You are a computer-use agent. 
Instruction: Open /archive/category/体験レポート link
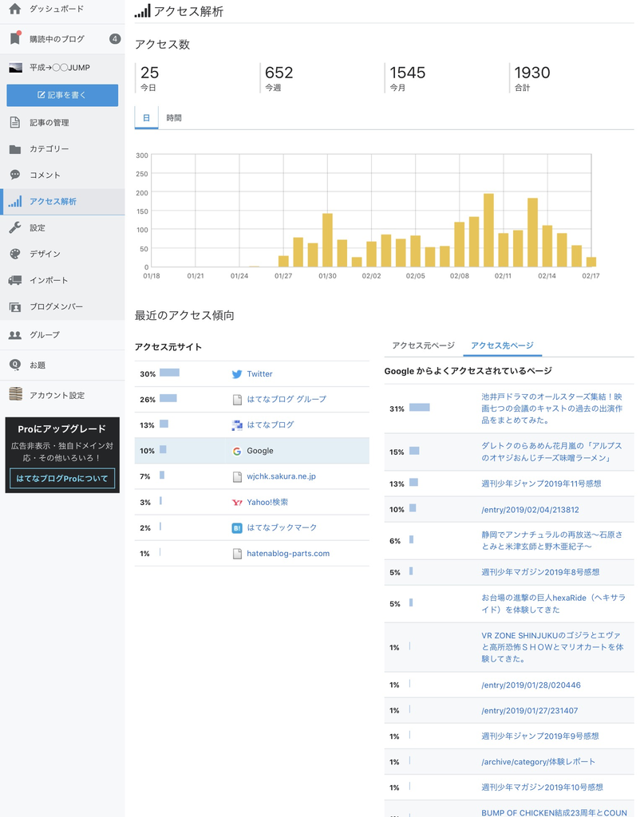point(538,762)
